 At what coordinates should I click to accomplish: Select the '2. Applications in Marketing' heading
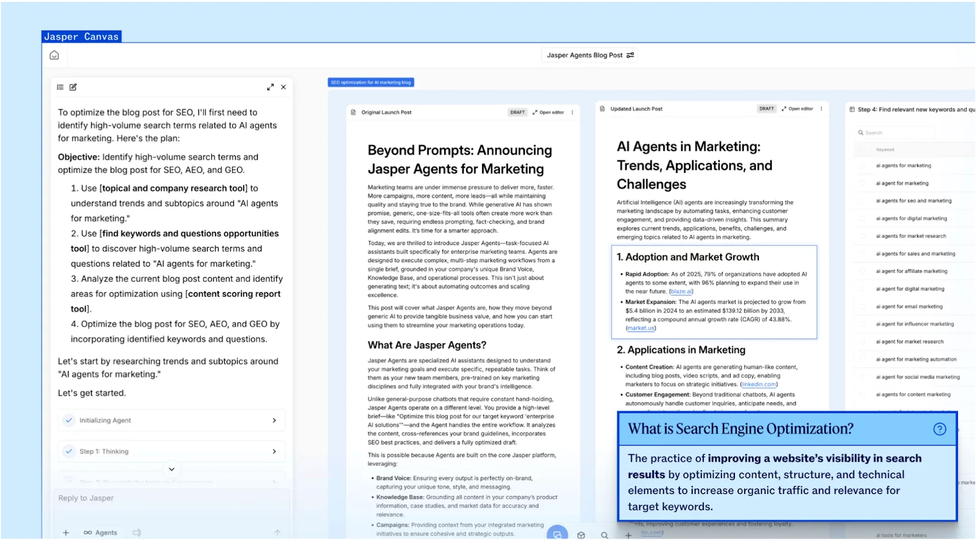pyautogui.click(x=681, y=350)
